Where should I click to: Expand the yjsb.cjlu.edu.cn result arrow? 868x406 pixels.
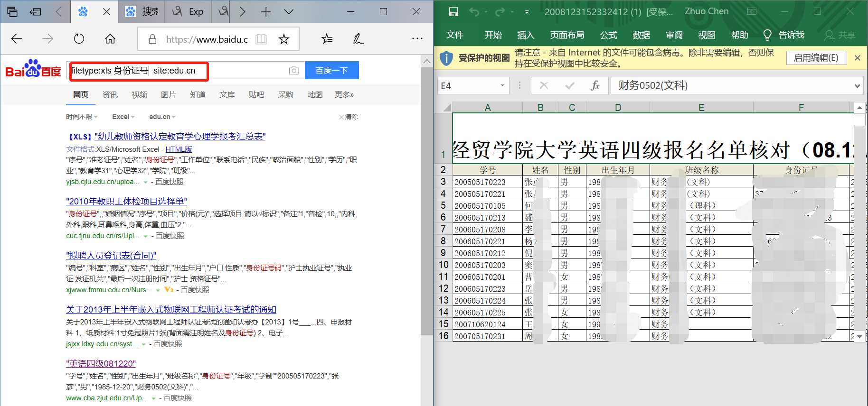(146, 182)
